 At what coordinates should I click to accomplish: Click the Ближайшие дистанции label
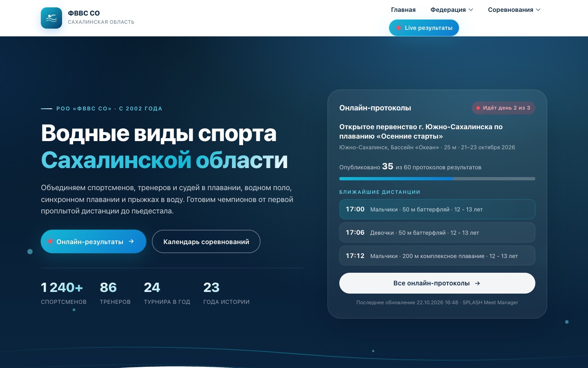pyautogui.click(x=380, y=192)
